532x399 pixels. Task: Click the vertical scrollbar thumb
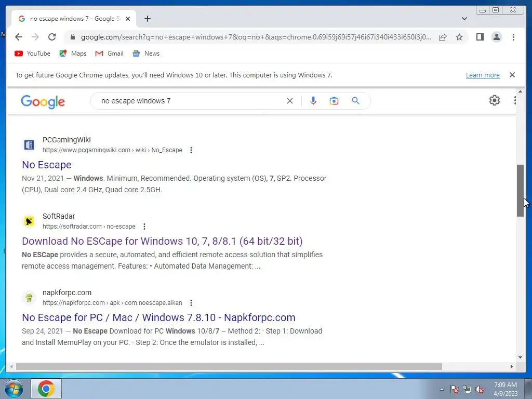(520, 190)
